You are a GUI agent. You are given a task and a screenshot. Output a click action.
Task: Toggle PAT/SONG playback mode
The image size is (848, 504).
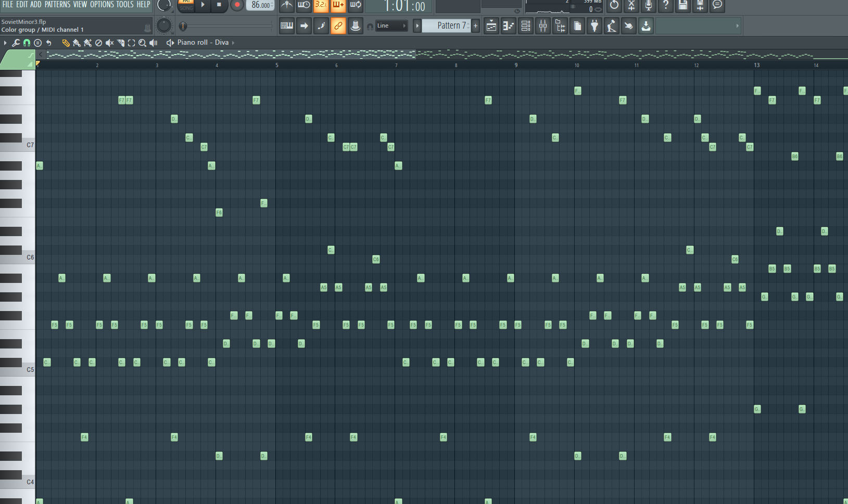(x=186, y=5)
